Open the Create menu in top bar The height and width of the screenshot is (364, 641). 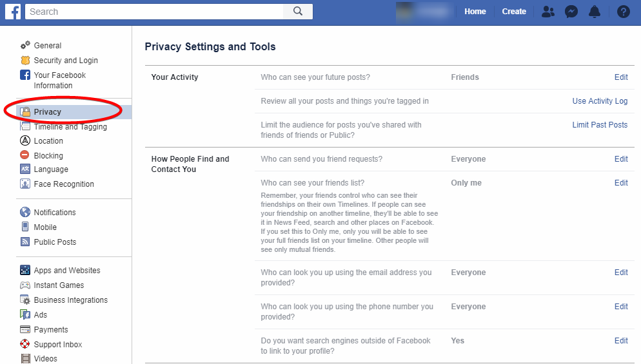(514, 12)
